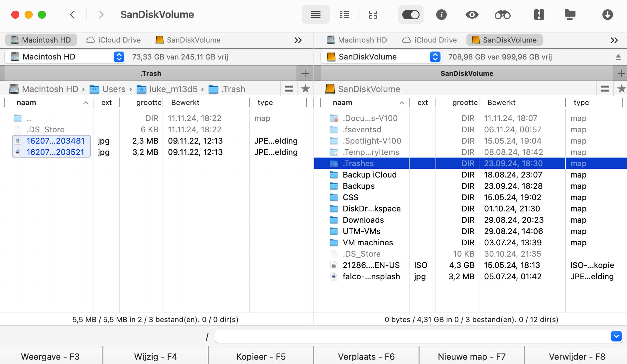This screenshot has height=364, width=627.
Task: Select iCloud Drive tab in right pane
Action: click(430, 40)
